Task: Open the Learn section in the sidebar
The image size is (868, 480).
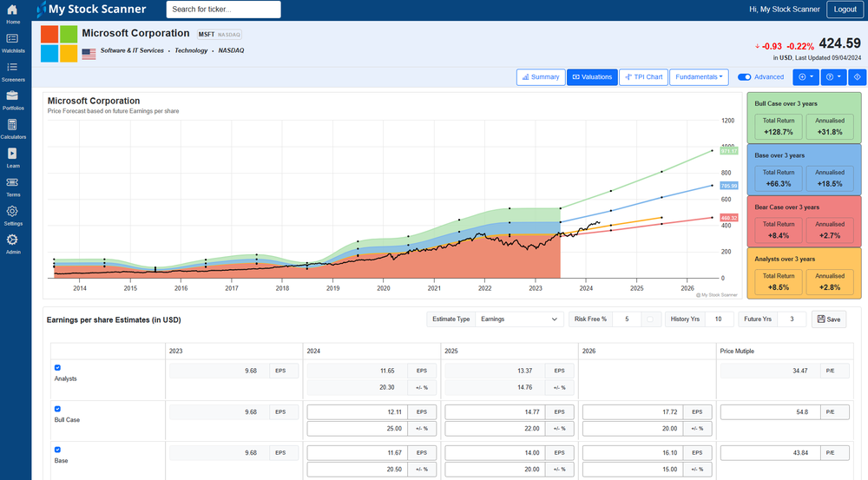Action: pyautogui.click(x=13, y=158)
